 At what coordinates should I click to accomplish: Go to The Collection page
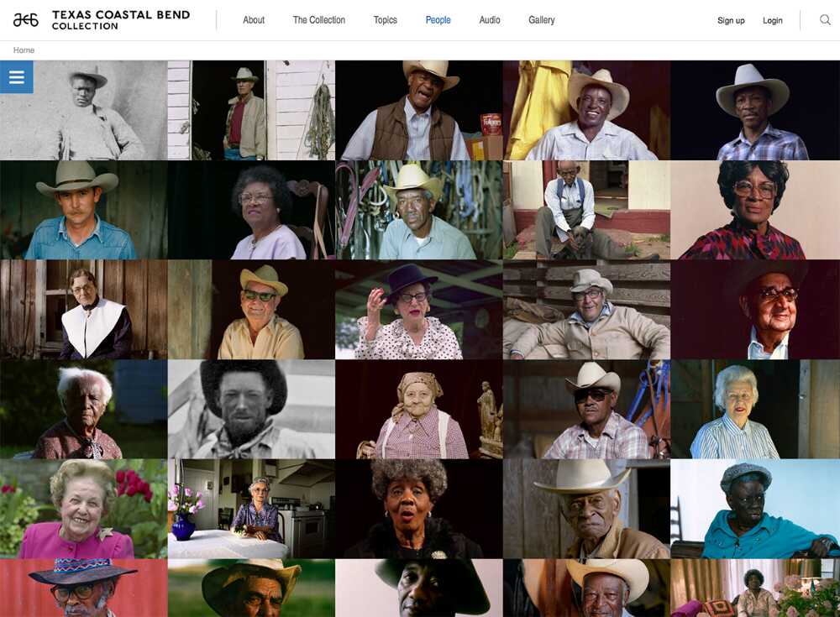(318, 20)
